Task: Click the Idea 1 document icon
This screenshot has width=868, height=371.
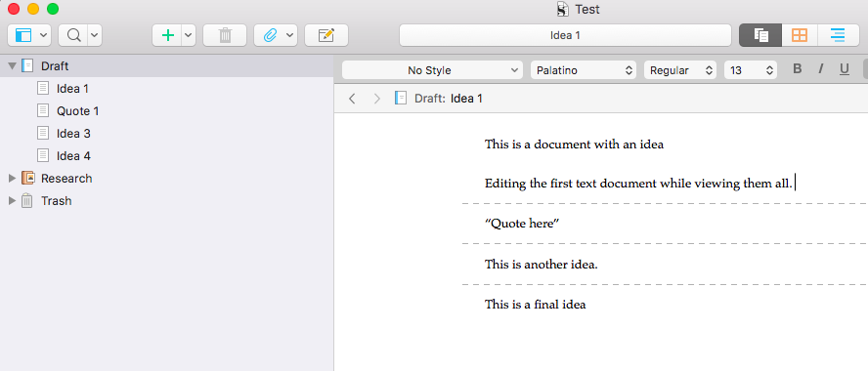Action: coord(43,89)
